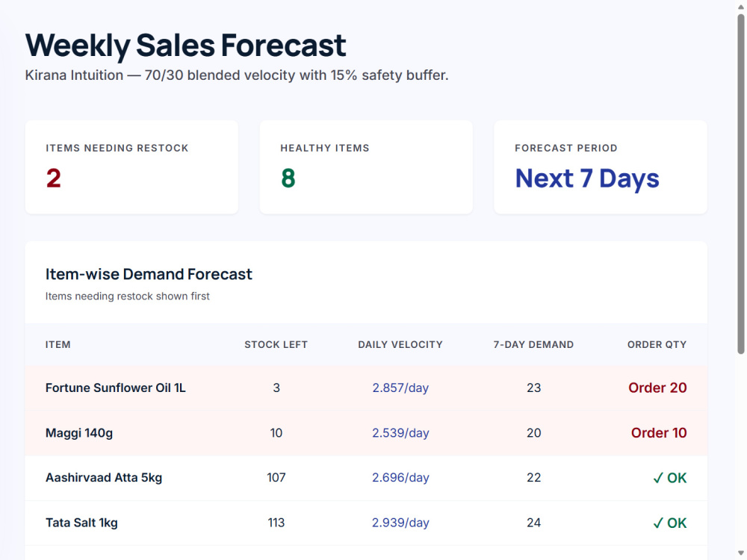
Task: Click the Item-wise Demand Forecast heading
Action: click(x=149, y=274)
